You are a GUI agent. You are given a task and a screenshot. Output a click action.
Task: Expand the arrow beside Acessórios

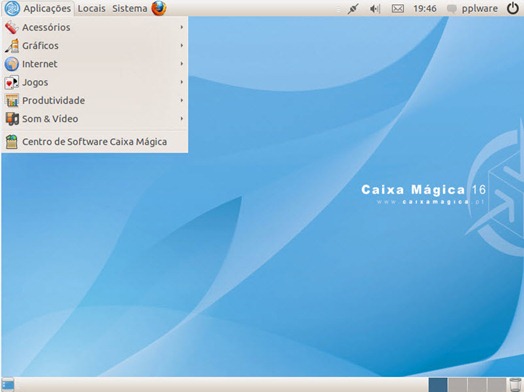tap(182, 27)
